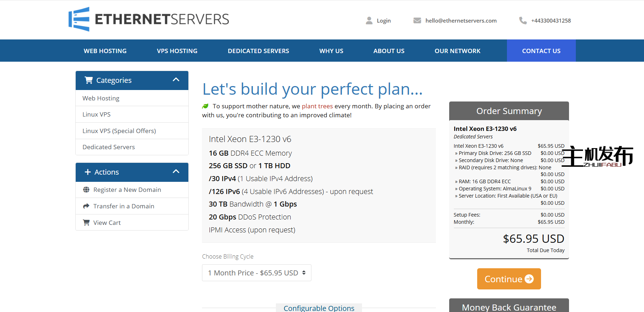Open the VPS Hosting menu

point(177,51)
